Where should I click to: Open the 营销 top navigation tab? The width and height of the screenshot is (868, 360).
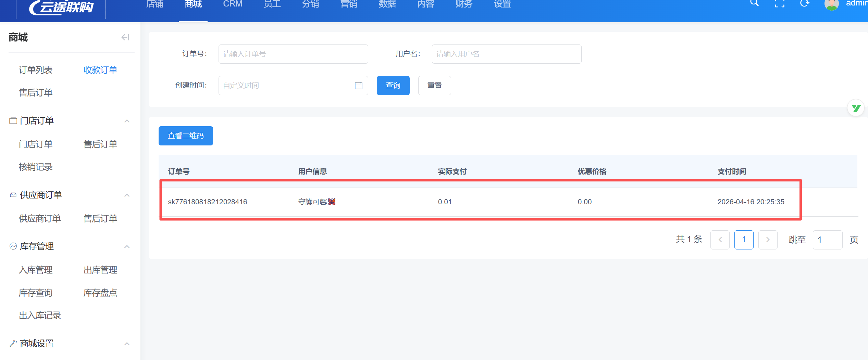pos(349,4)
